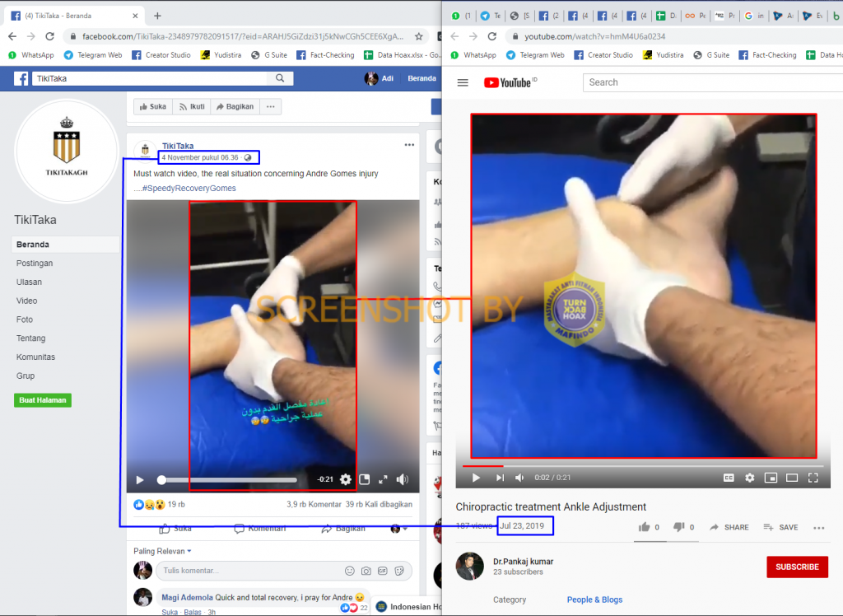This screenshot has width=843, height=616.
Task: Focus the YouTube search box
Action: (713, 82)
